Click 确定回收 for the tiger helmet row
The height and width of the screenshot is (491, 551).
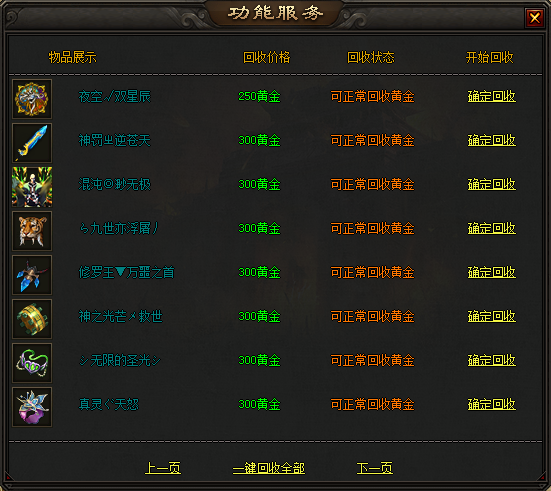tap(492, 228)
